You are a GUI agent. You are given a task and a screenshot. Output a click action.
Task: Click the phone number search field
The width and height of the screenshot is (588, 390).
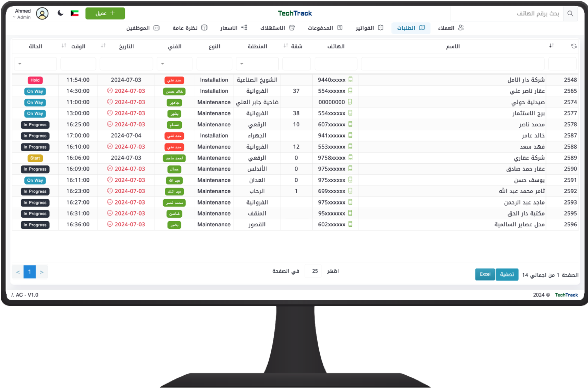(x=506, y=14)
